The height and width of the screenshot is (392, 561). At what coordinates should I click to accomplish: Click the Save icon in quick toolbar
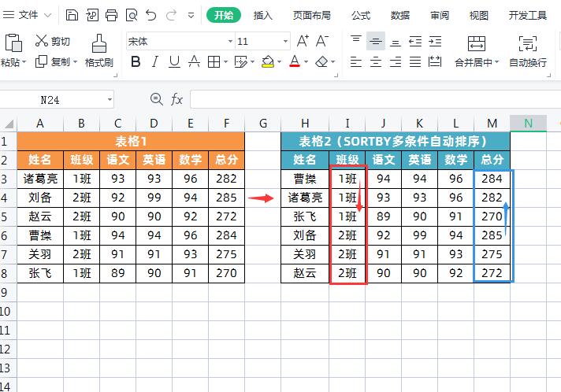click(72, 15)
